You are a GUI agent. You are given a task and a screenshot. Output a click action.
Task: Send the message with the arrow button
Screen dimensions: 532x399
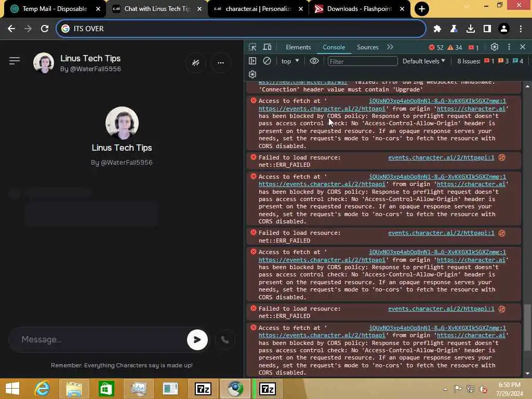(x=197, y=340)
